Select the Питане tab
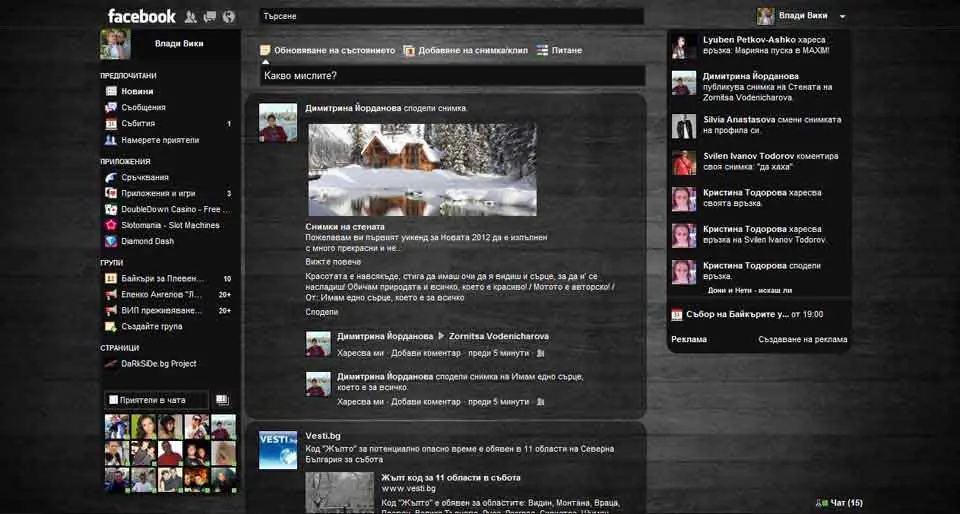The image size is (960, 514). point(559,51)
